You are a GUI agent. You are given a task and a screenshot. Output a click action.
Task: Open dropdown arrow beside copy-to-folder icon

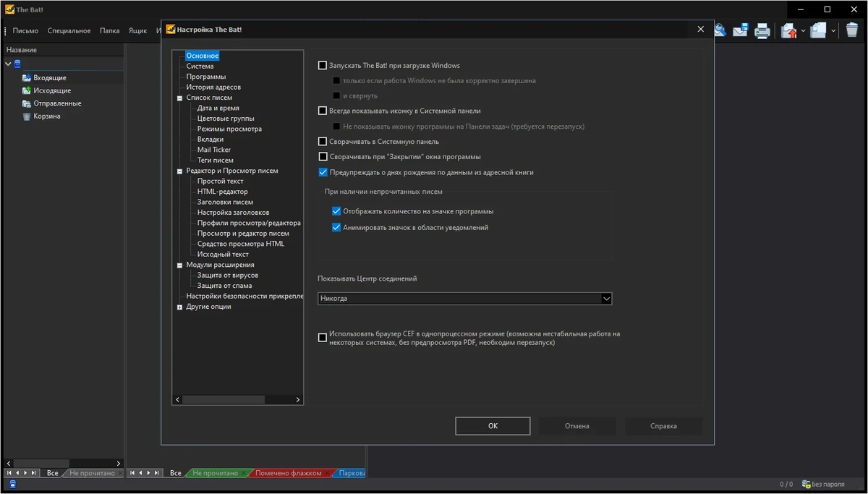pos(833,30)
